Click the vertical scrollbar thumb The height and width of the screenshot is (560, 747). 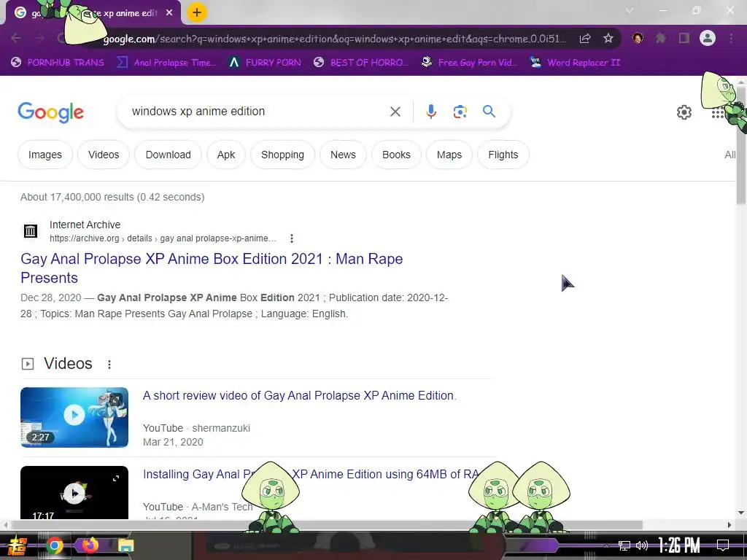[741, 145]
